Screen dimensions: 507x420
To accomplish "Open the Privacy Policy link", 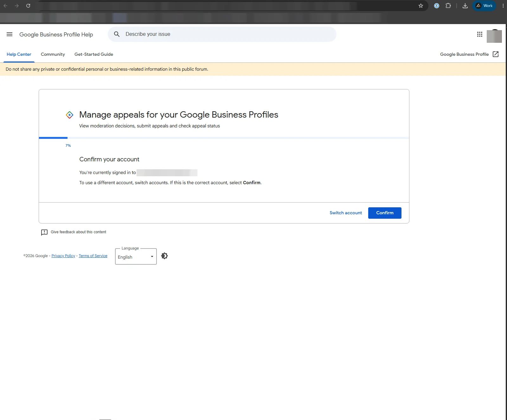I will click(x=63, y=256).
